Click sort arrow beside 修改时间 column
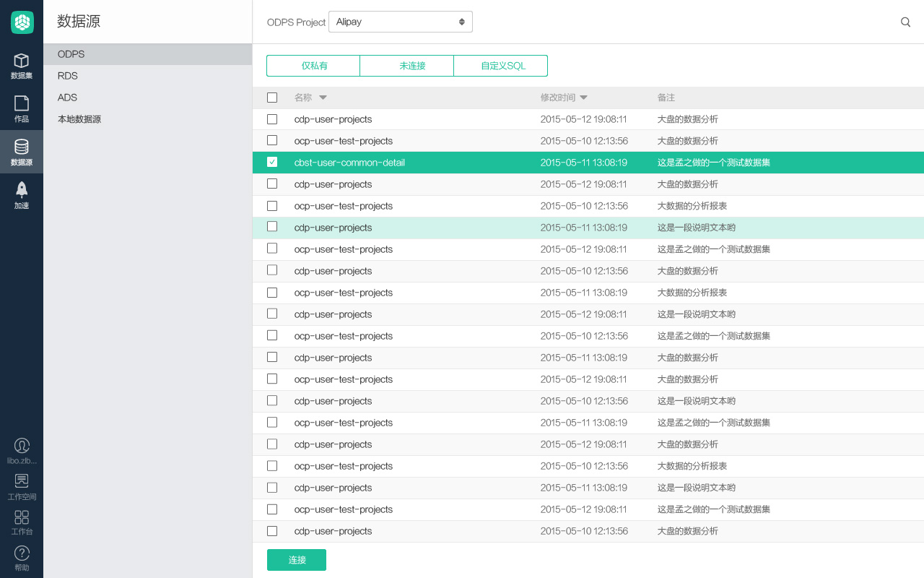Screen dimensions: 924x578 (583, 98)
